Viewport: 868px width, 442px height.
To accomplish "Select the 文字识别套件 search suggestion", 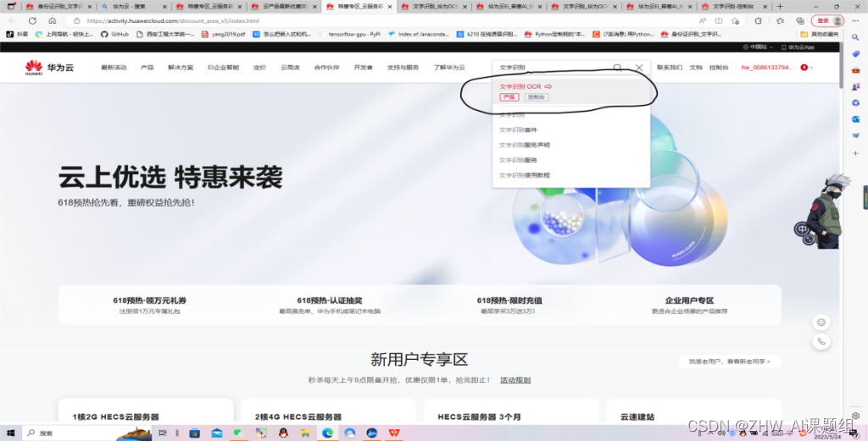I will [518, 130].
